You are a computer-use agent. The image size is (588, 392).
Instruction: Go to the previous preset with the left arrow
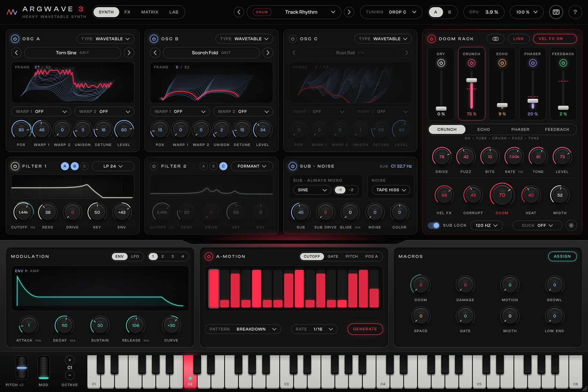[x=239, y=12]
